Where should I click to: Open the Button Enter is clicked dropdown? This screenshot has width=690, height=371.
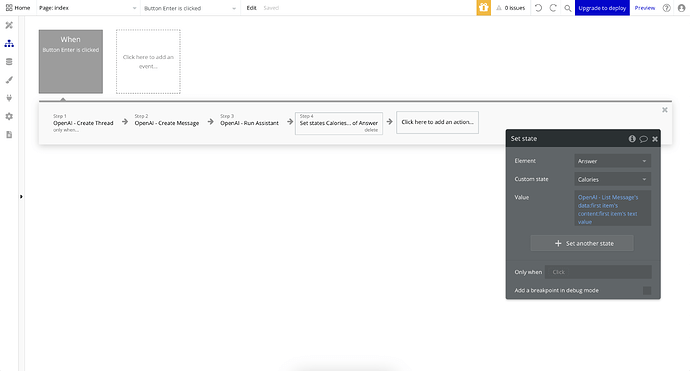click(x=190, y=8)
